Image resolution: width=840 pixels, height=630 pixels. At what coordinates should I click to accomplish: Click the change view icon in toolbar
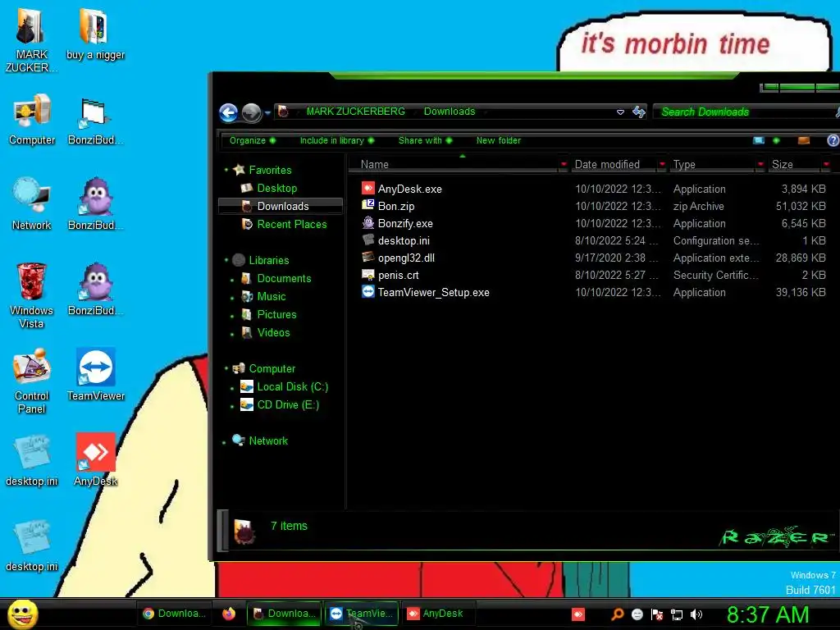tap(759, 140)
